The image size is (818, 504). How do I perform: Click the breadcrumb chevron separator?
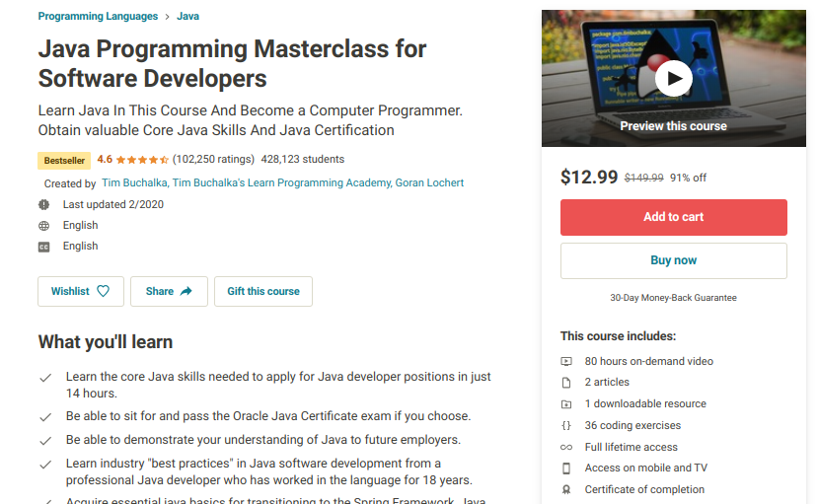coord(167,17)
